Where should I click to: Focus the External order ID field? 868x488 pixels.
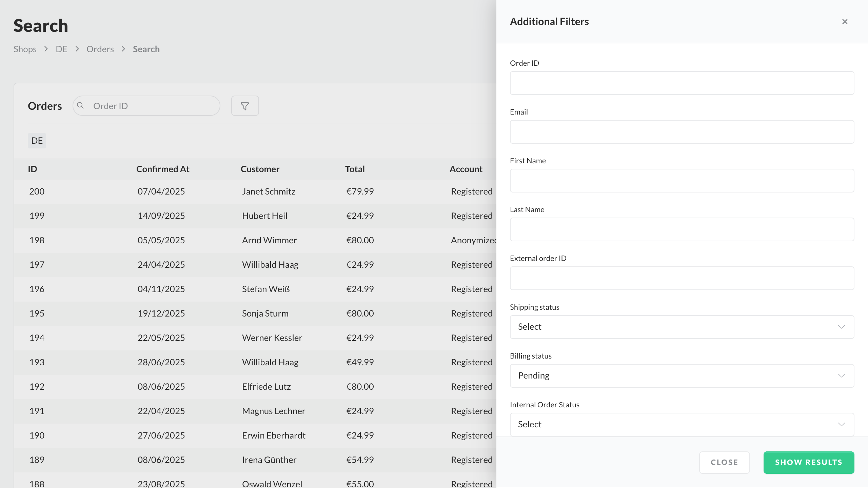(x=682, y=278)
